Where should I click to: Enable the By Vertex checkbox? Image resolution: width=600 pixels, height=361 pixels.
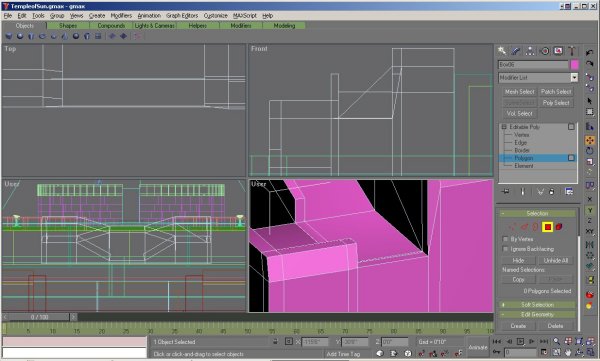(505, 239)
